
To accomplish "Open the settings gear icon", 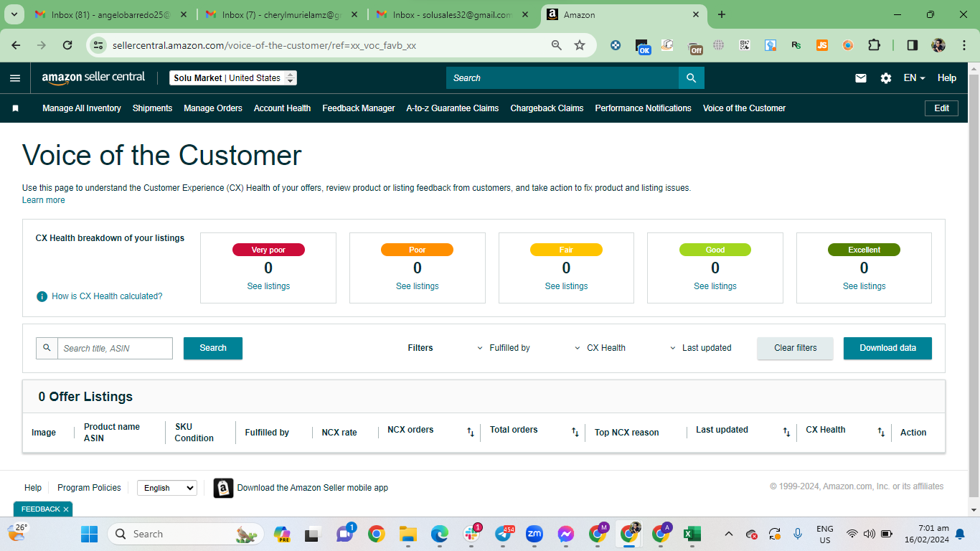I will tap(886, 78).
